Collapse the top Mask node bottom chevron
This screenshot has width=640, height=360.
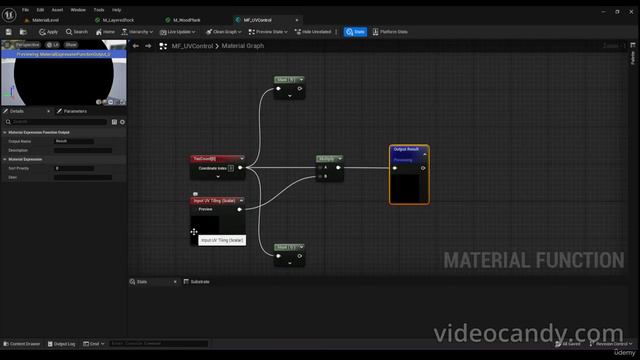pos(290,96)
